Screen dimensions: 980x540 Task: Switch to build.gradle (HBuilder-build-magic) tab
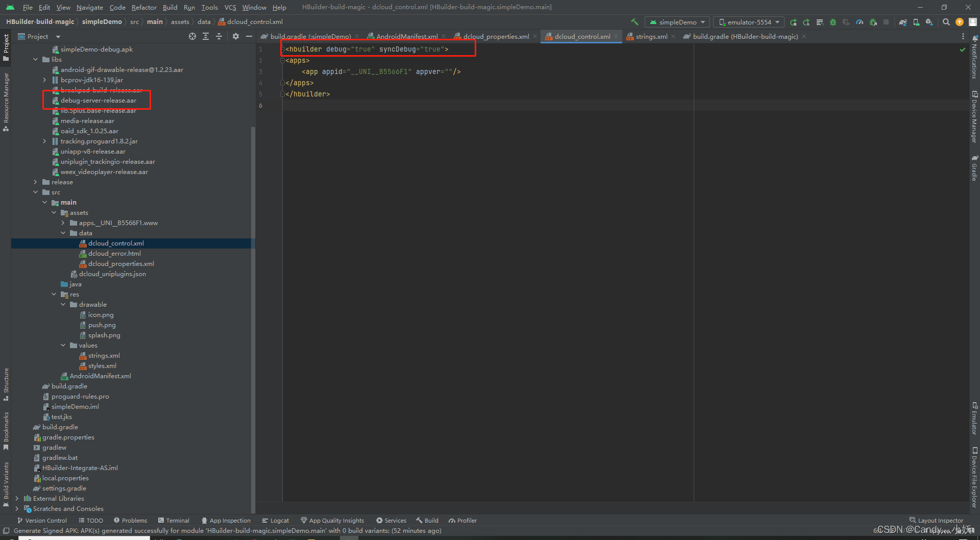(x=745, y=36)
